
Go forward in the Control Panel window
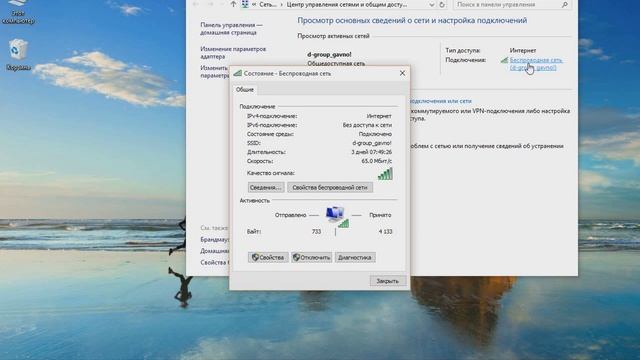pyautogui.click(x=211, y=4)
